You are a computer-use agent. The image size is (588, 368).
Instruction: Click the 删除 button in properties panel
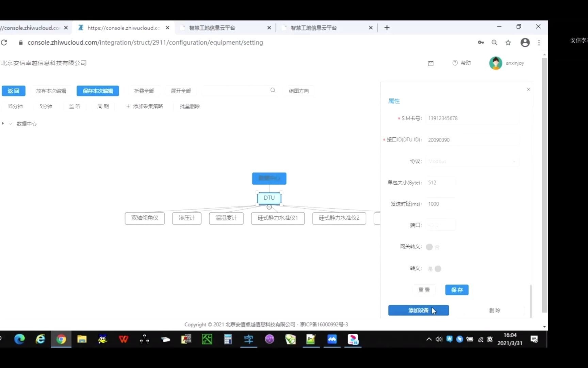(x=494, y=310)
